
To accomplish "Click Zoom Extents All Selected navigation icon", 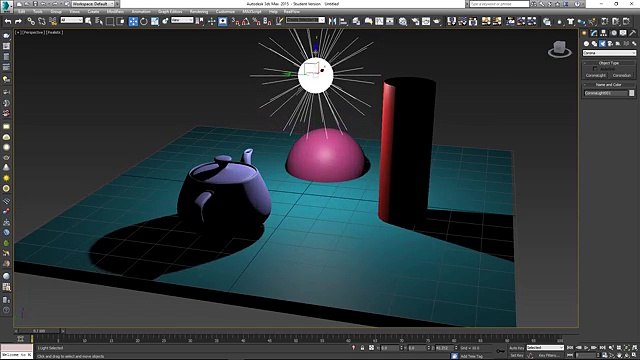I will 634,347.
